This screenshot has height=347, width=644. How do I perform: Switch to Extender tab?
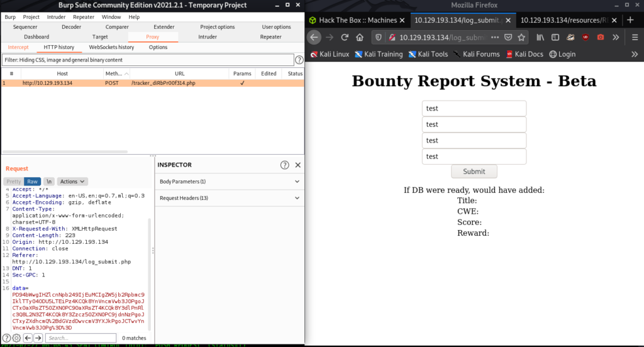[x=164, y=26]
